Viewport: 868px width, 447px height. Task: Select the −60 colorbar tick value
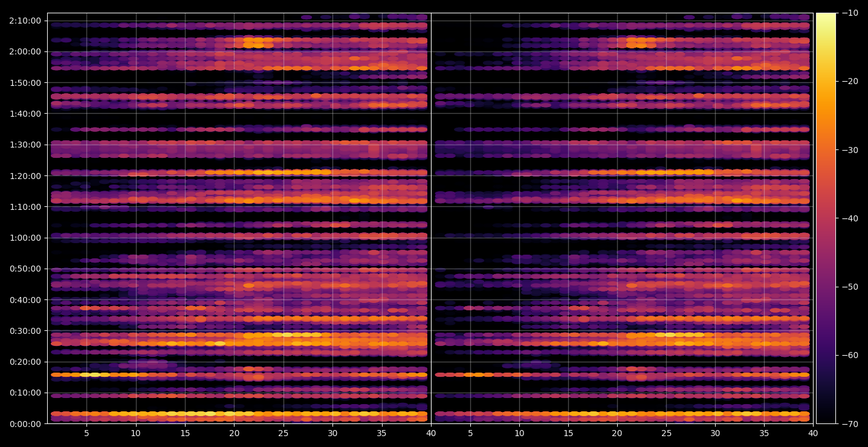click(849, 355)
